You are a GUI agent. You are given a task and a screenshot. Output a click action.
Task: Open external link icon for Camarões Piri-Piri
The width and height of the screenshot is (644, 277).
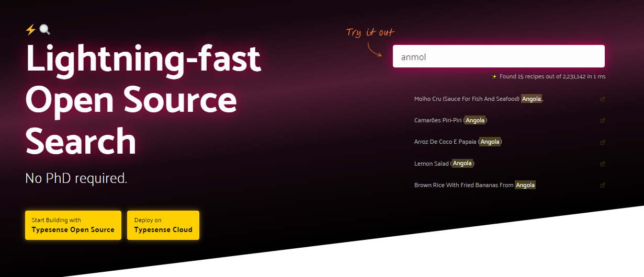click(x=603, y=120)
